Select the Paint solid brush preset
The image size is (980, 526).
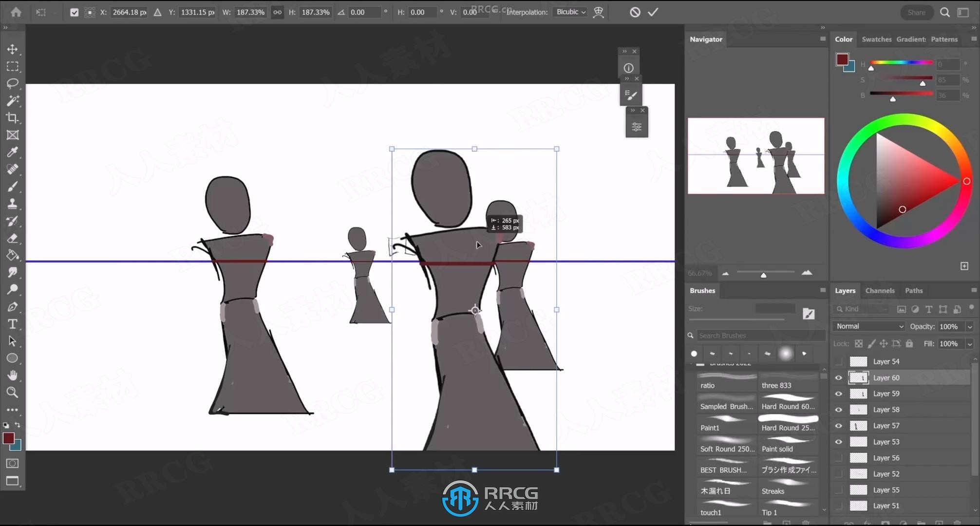click(x=788, y=445)
